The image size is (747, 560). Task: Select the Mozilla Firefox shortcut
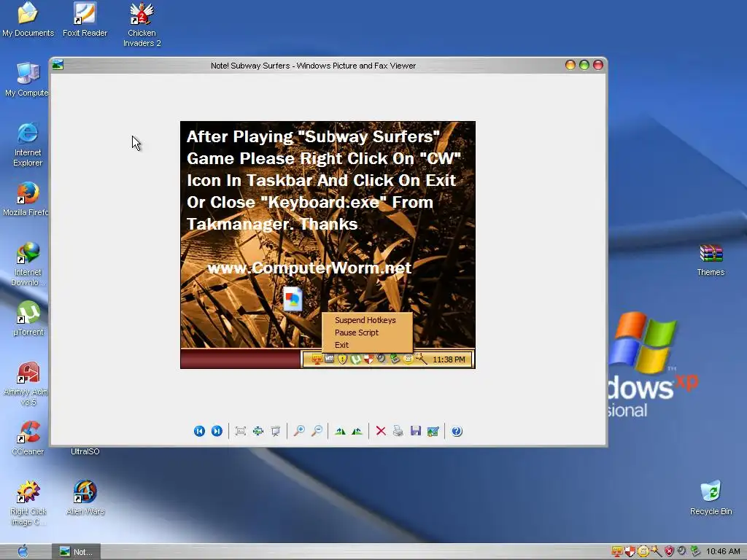(26, 199)
